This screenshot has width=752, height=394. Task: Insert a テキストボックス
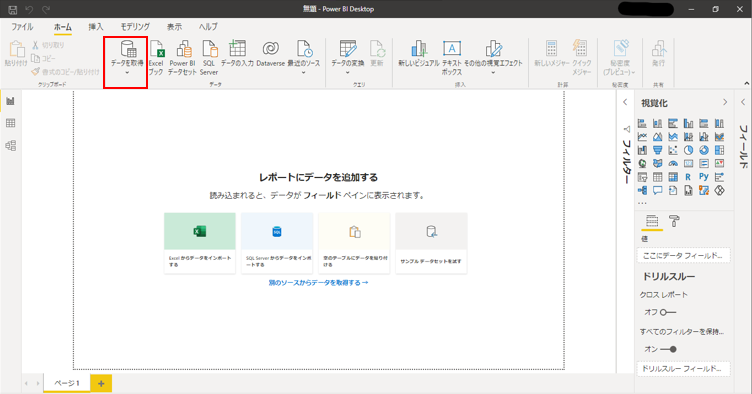(452, 58)
